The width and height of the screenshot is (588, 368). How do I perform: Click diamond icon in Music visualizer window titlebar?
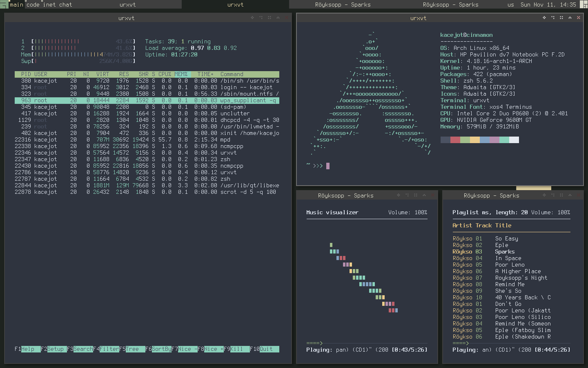399,195
